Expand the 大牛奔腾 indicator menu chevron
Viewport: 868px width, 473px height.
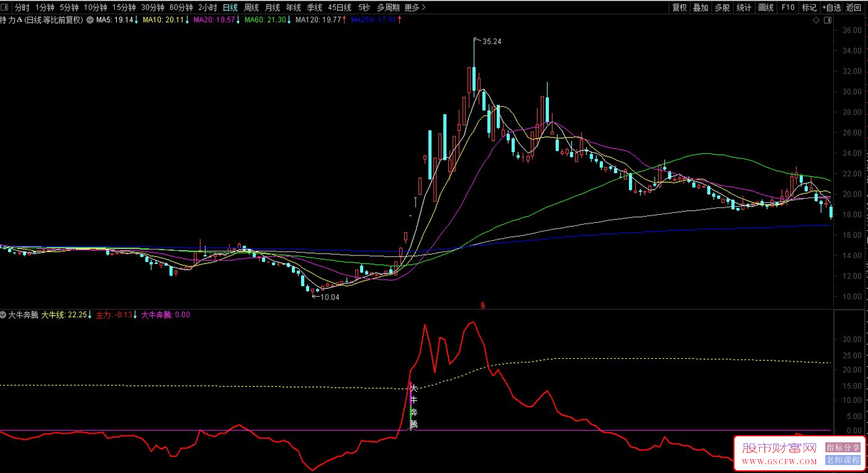(x=3, y=314)
